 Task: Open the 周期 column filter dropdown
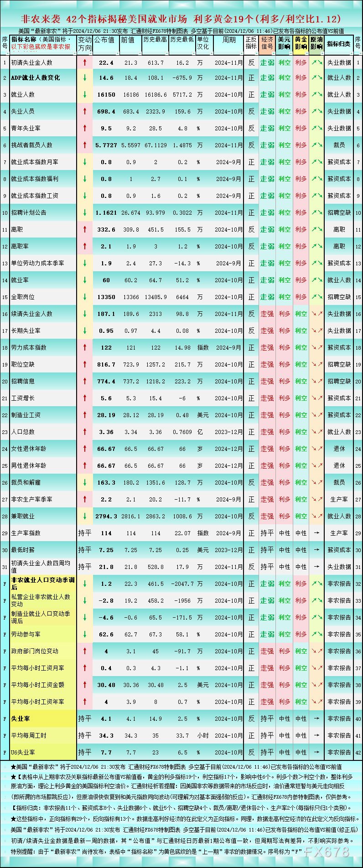[x=241, y=53]
